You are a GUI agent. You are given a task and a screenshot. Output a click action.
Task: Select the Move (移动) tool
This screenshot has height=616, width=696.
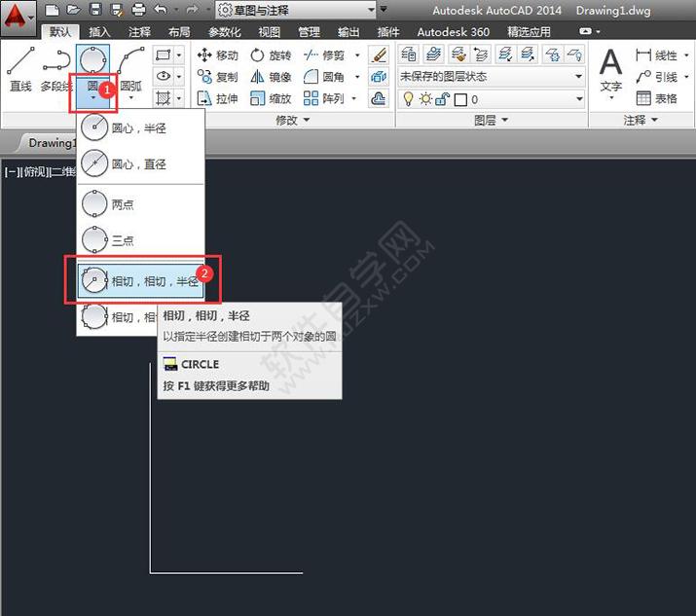tap(217, 55)
